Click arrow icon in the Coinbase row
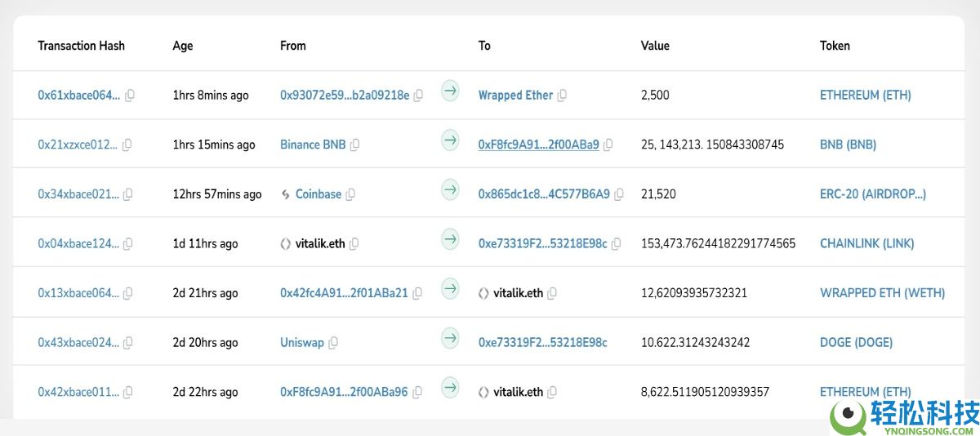The width and height of the screenshot is (980, 436). tap(450, 190)
